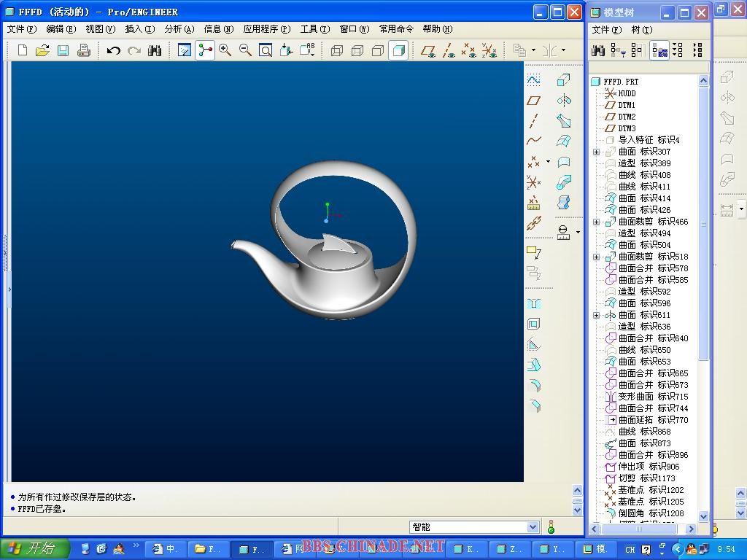747x560 pixels.
Task: Click the Undo arrow in the toolbar
Action: pos(113,50)
